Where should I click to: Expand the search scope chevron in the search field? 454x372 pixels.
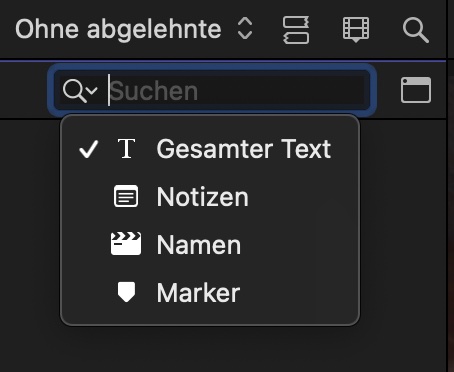(x=92, y=90)
